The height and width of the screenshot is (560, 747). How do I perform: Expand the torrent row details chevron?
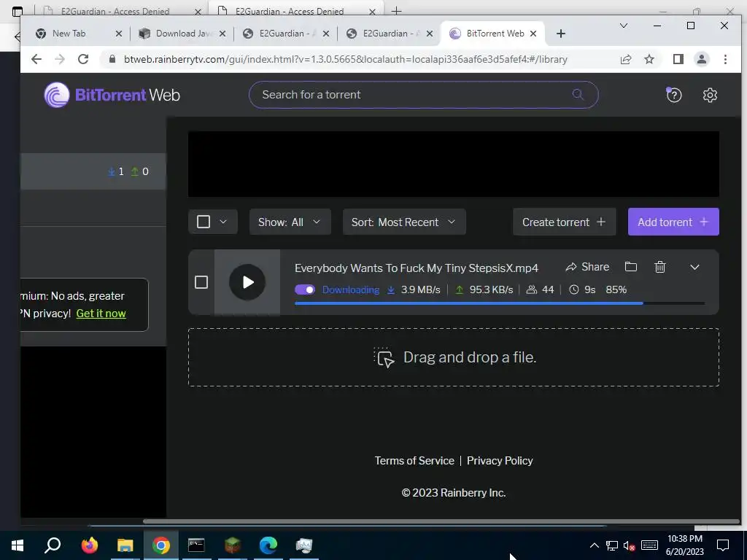pyautogui.click(x=694, y=267)
